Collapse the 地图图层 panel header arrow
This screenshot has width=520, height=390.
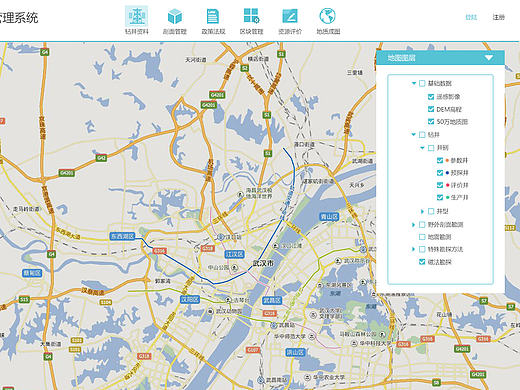pyautogui.click(x=489, y=58)
